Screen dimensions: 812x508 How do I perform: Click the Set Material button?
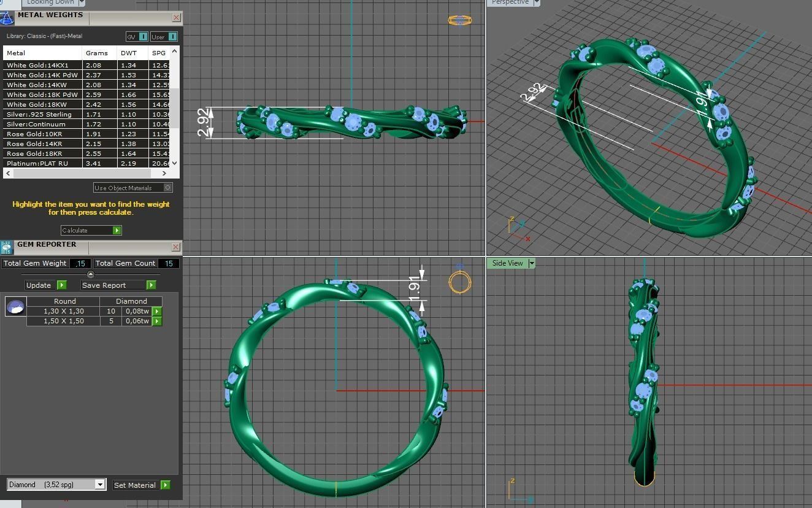pyautogui.click(x=135, y=485)
